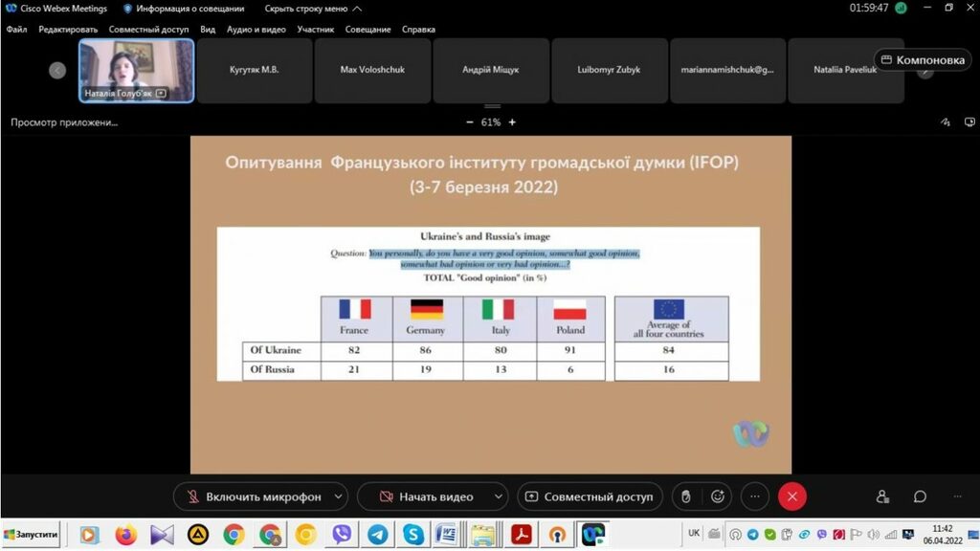Zoom in shared content with plus

pos(512,122)
